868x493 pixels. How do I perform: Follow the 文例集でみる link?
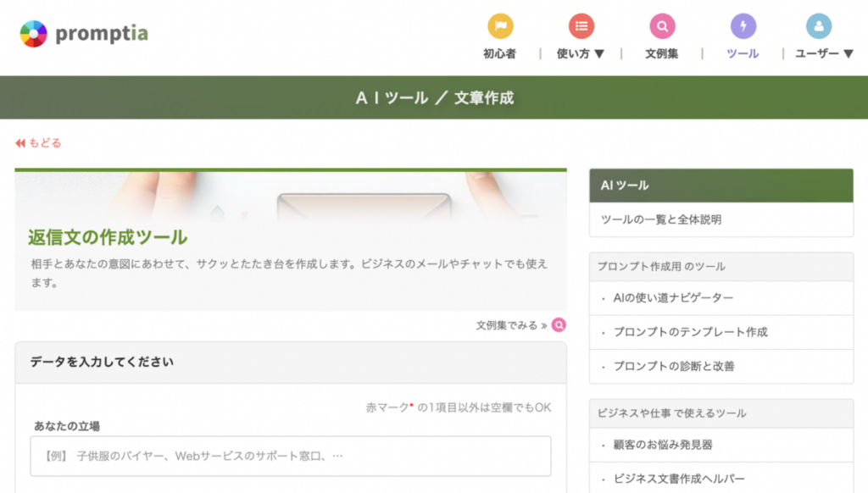point(511,325)
